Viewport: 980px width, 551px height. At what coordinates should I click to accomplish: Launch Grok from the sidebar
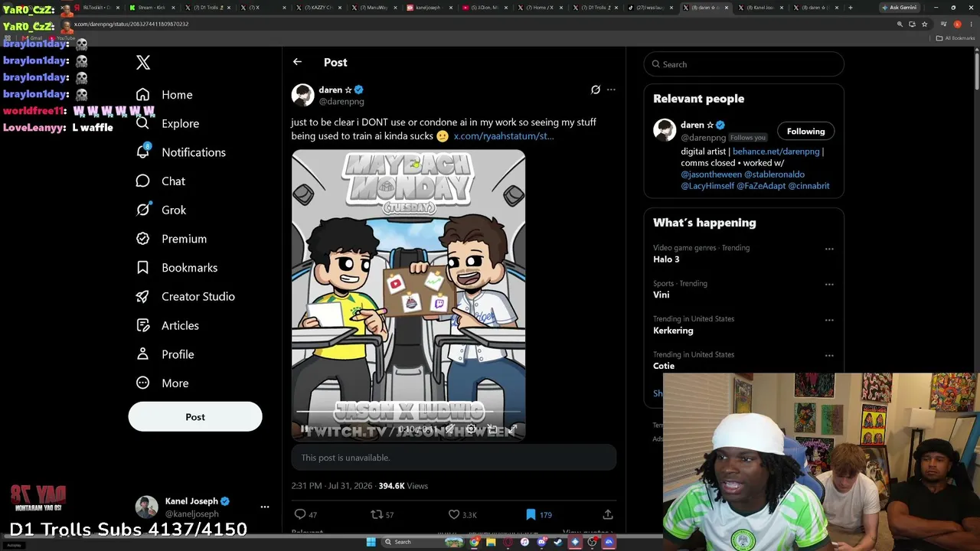coord(161,210)
